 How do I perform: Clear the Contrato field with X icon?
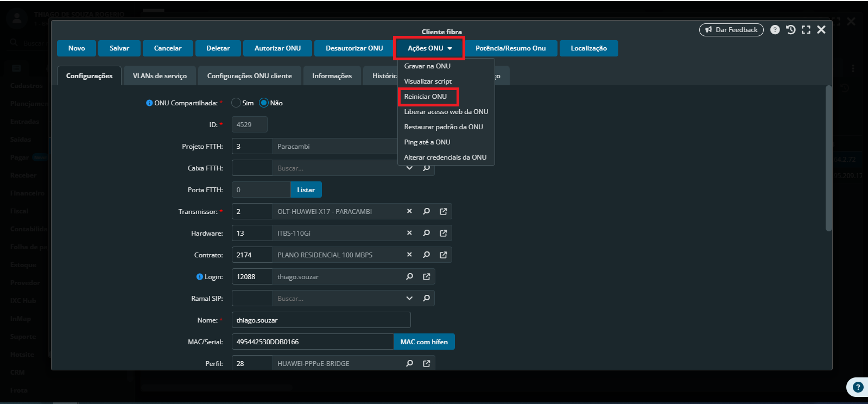tap(409, 255)
